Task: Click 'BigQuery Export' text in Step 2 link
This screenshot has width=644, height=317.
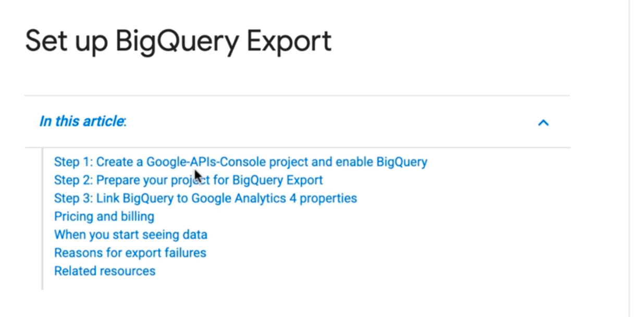Action: pyautogui.click(x=277, y=180)
